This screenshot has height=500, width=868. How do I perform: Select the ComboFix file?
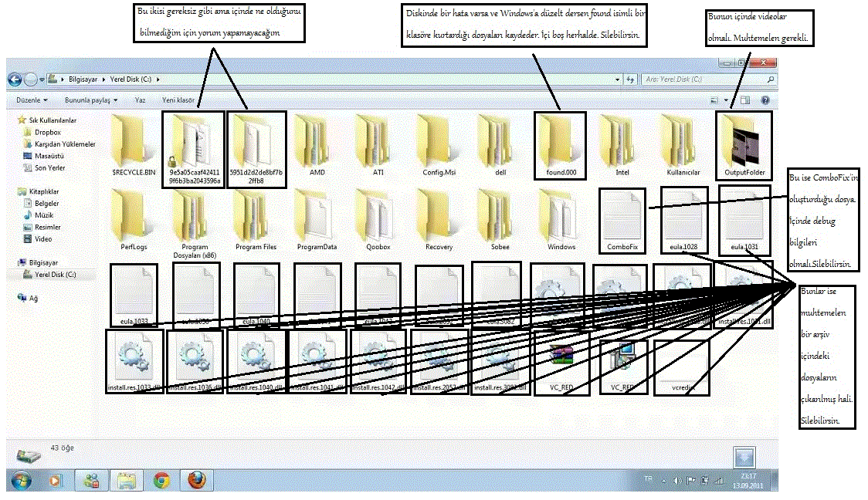622,219
